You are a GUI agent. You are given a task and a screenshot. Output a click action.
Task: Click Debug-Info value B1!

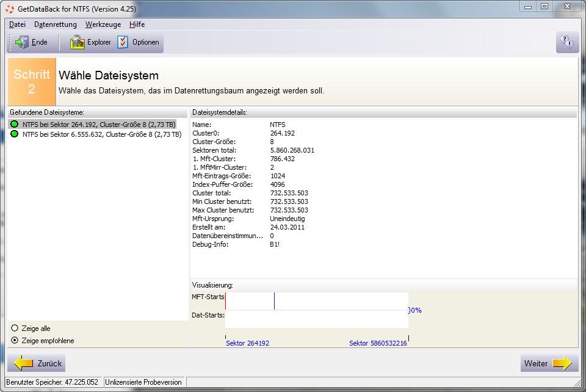coord(275,244)
